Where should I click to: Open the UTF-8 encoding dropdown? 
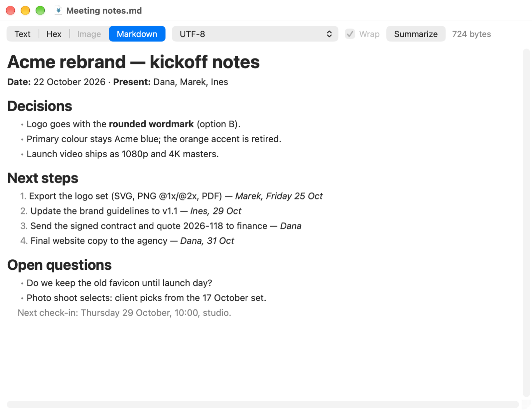pyautogui.click(x=255, y=34)
